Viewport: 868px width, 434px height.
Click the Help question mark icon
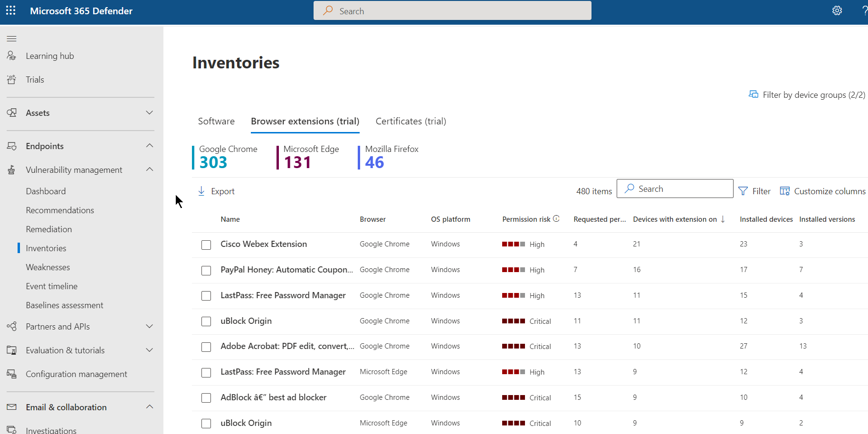(x=865, y=10)
